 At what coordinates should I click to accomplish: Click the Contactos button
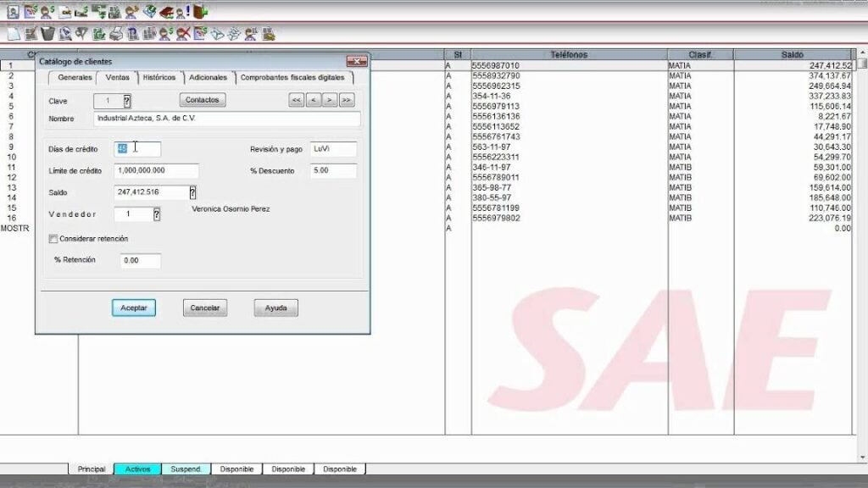[202, 100]
